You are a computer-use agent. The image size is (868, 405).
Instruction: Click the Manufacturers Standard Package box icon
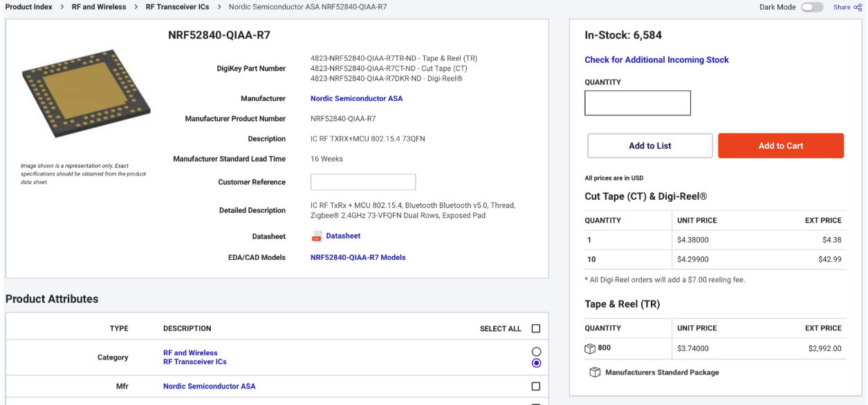click(x=595, y=373)
